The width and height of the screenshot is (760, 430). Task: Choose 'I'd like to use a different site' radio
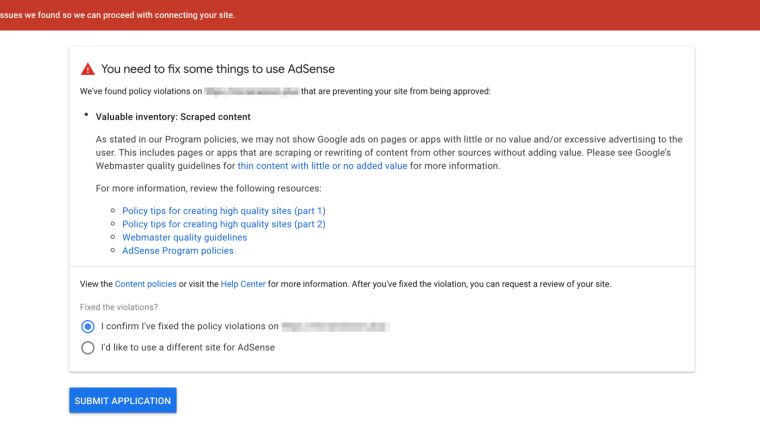pyautogui.click(x=88, y=348)
